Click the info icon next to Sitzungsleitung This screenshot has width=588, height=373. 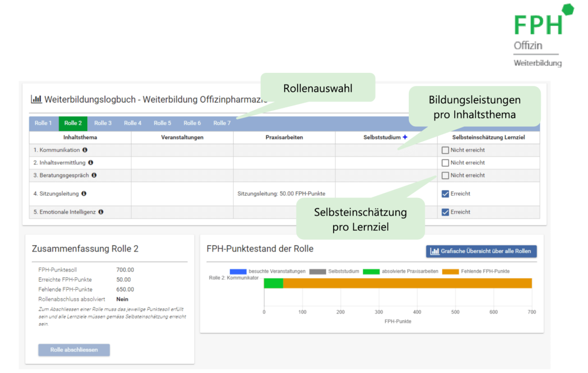[84, 193]
